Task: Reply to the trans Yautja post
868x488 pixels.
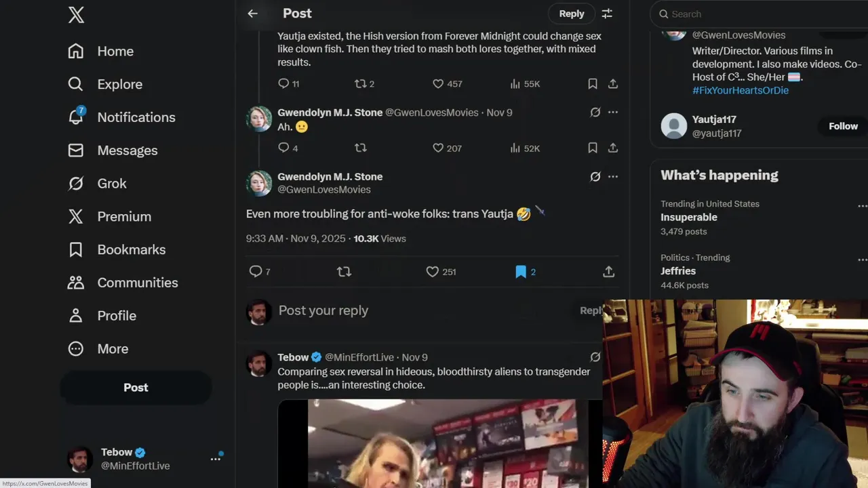Action: click(x=256, y=272)
